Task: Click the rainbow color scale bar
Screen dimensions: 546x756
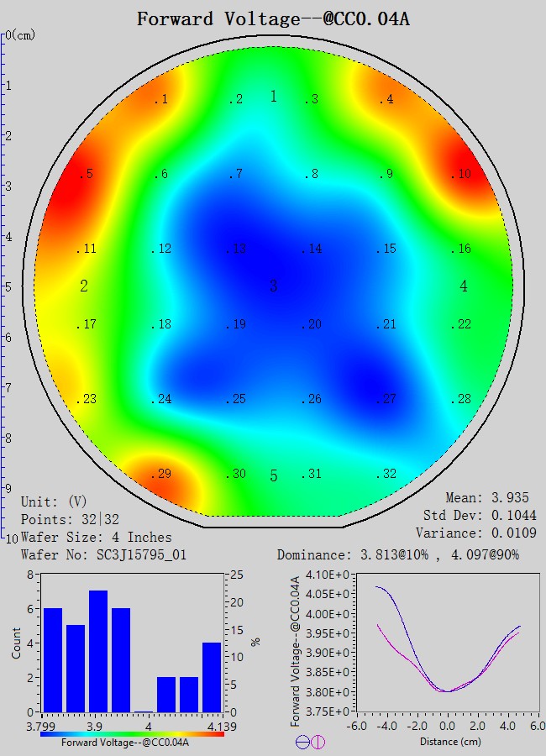Action: pyautogui.click(x=132, y=733)
